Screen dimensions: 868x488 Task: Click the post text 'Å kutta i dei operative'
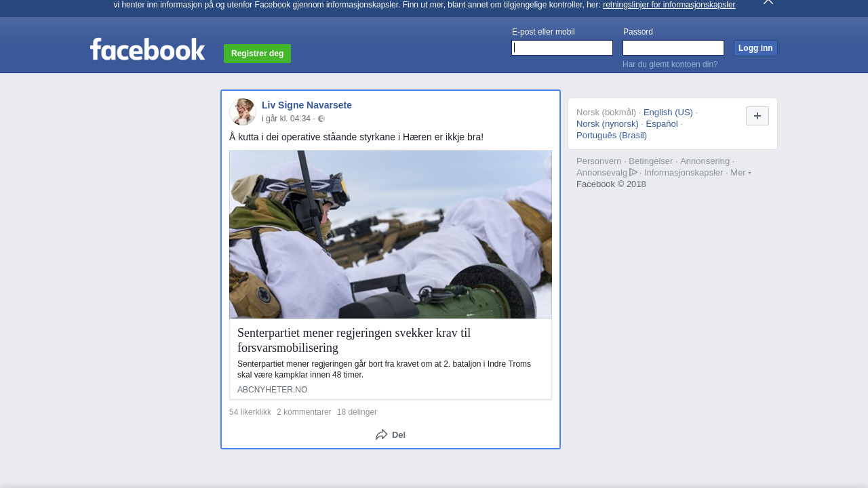click(356, 137)
